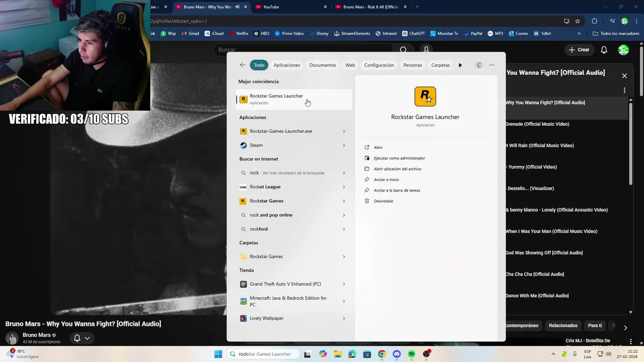Select the Para ti chip
Image resolution: width=644 pixels, height=362 pixels.
tap(595, 326)
